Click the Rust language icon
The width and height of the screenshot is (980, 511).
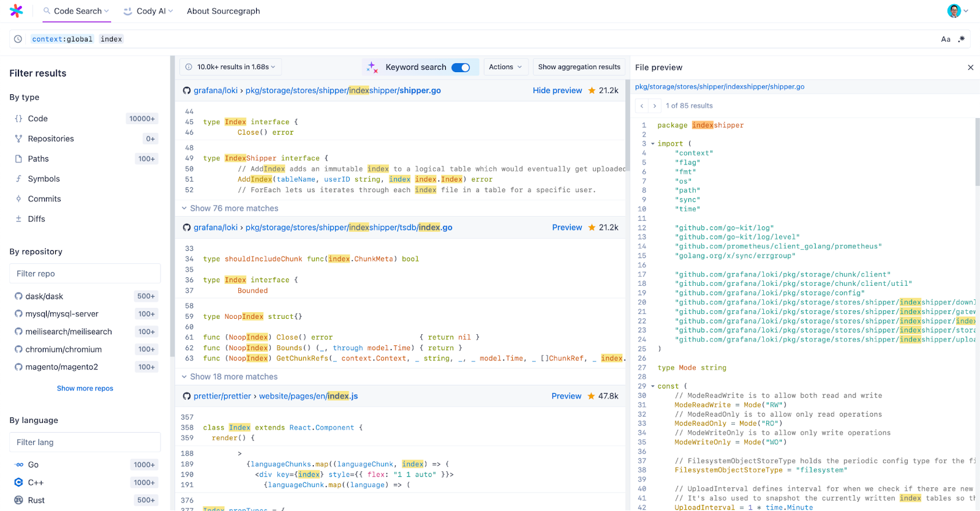pos(19,501)
